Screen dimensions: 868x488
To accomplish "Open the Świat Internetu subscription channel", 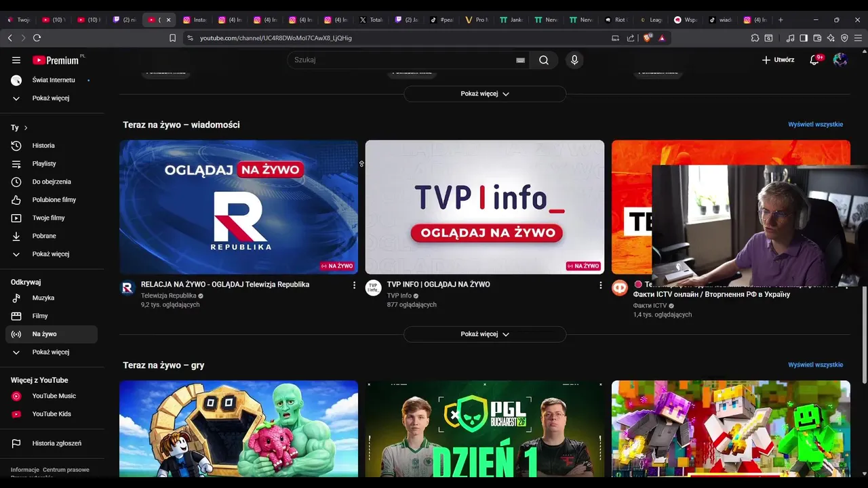I will [52, 80].
